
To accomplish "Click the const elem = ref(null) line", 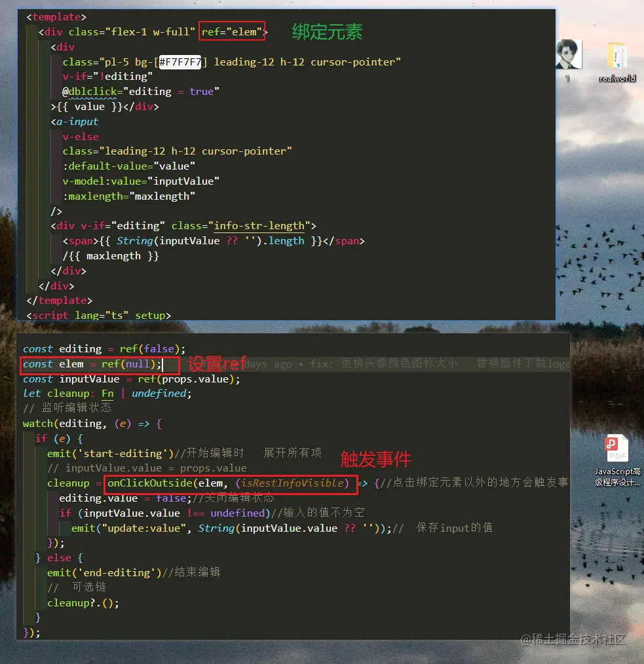I will click(92, 364).
